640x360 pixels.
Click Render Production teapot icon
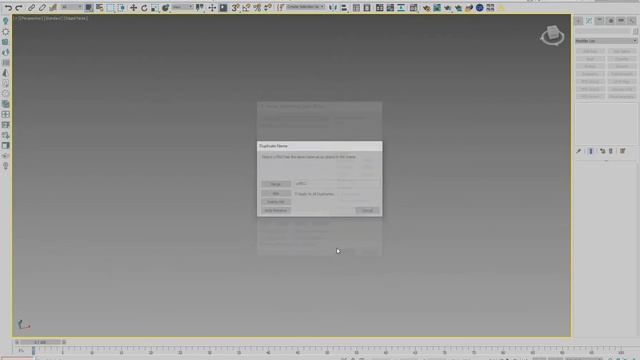tap(448, 8)
